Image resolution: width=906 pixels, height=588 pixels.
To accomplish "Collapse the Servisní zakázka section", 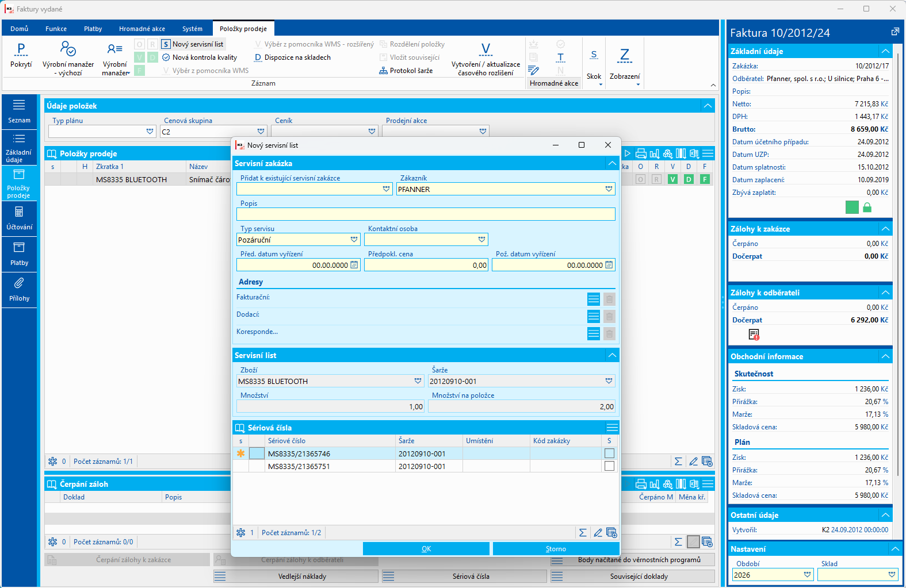I will click(612, 163).
